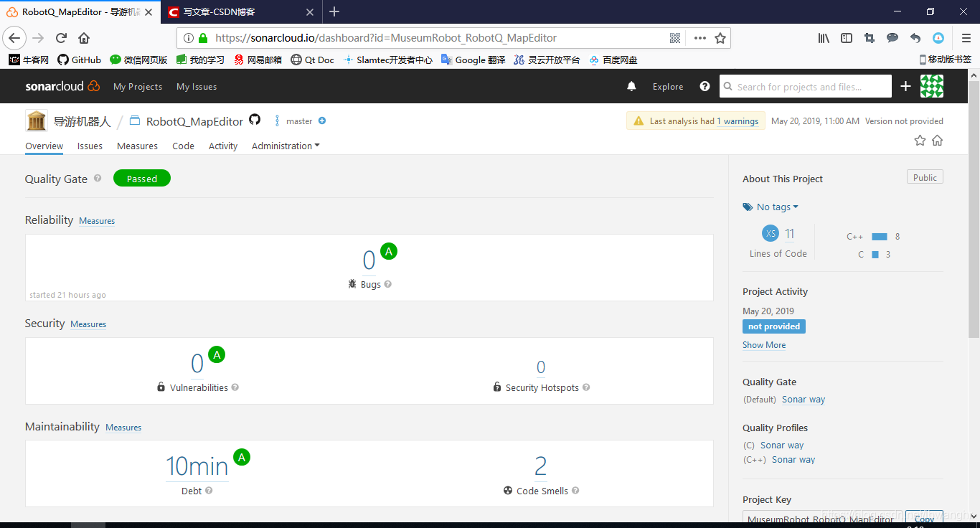The image size is (980, 528).
Task: Click the Reliability Measures link
Action: coord(97,221)
